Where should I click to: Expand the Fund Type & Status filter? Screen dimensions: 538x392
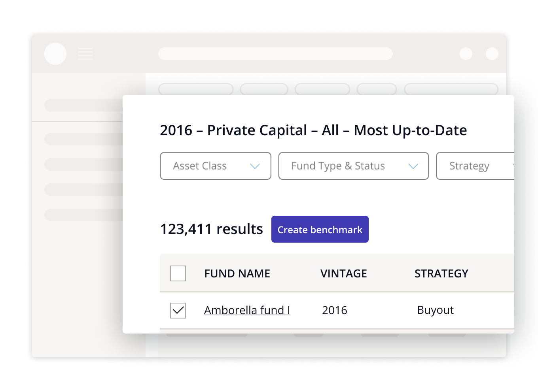[353, 166]
